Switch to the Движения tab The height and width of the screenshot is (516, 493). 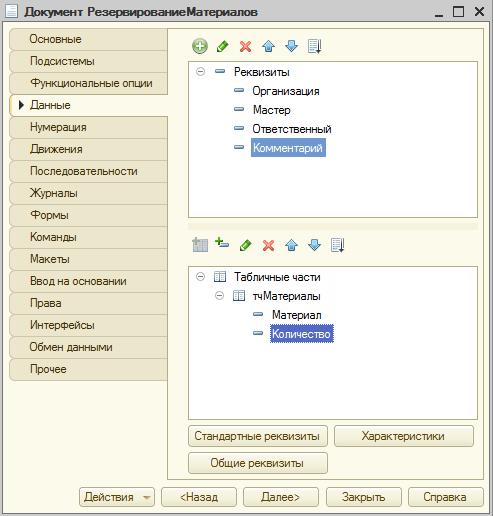(x=89, y=149)
